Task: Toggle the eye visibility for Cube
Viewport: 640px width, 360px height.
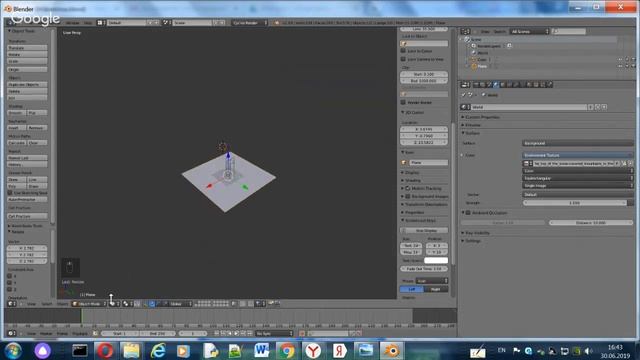Action: click(620, 60)
